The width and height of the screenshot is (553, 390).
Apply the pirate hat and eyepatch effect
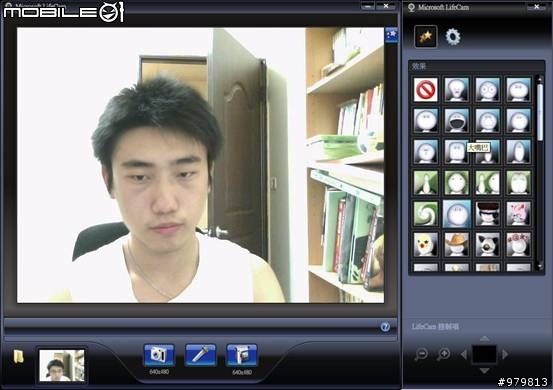(487, 214)
